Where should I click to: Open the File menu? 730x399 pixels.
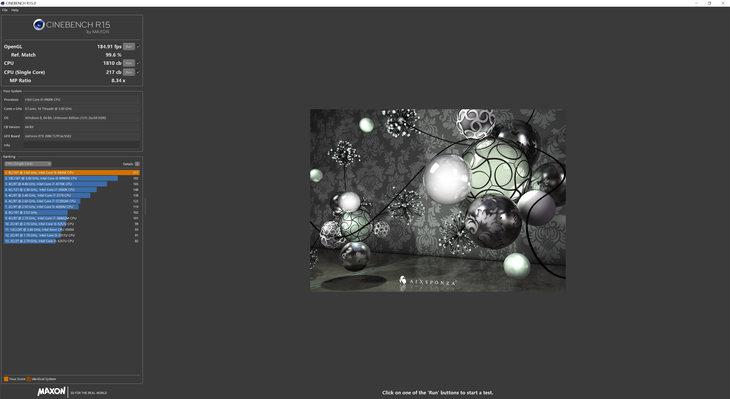coord(5,10)
